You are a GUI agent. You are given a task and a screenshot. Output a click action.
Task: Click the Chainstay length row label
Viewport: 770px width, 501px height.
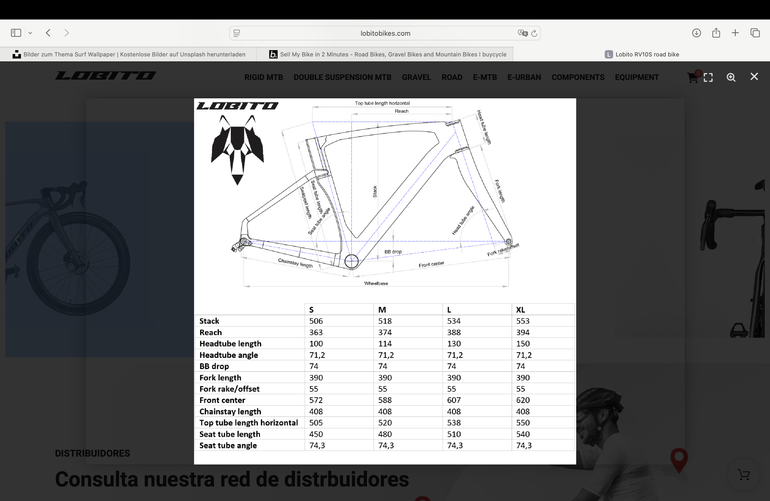230,412
